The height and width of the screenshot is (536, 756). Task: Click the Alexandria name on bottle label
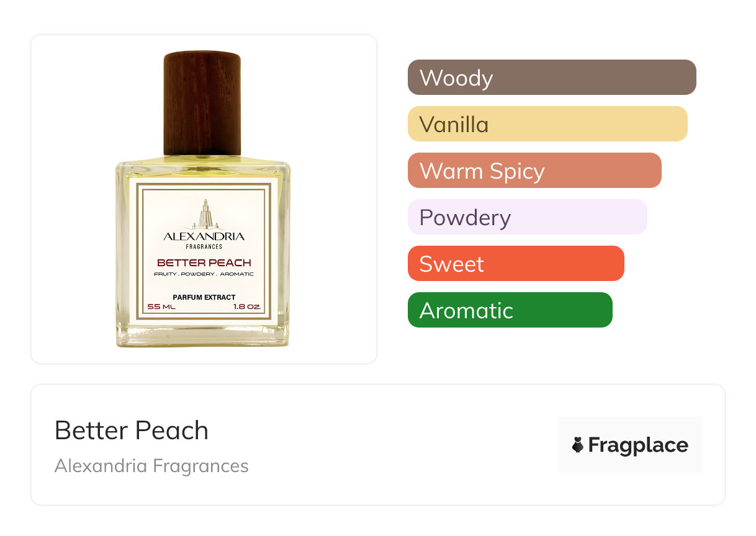click(x=204, y=236)
